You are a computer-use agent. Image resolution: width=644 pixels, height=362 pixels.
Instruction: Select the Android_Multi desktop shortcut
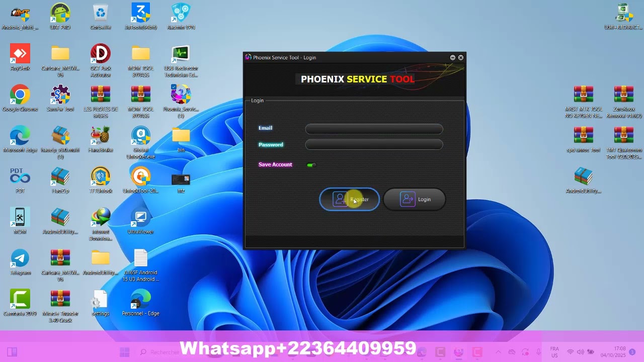pyautogui.click(x=20, y=17)
